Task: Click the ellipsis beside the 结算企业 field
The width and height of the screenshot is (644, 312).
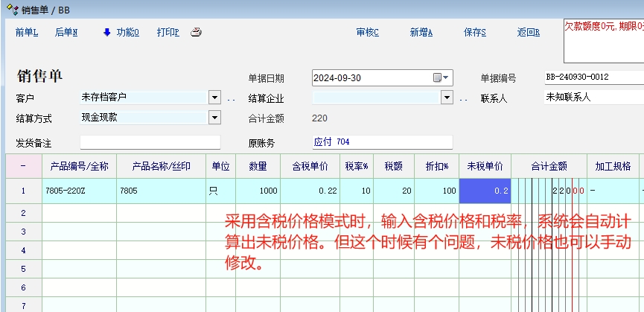Action: [463, 98]
